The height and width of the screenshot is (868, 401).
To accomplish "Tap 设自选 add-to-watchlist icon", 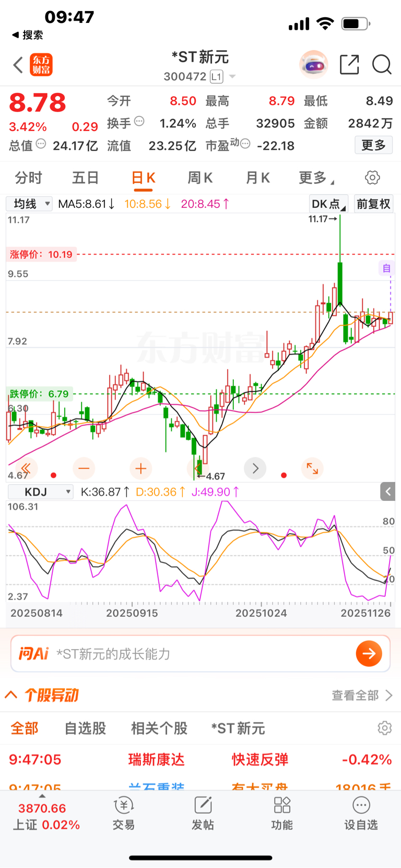I will pyautogui.click(x=361, y=813).
